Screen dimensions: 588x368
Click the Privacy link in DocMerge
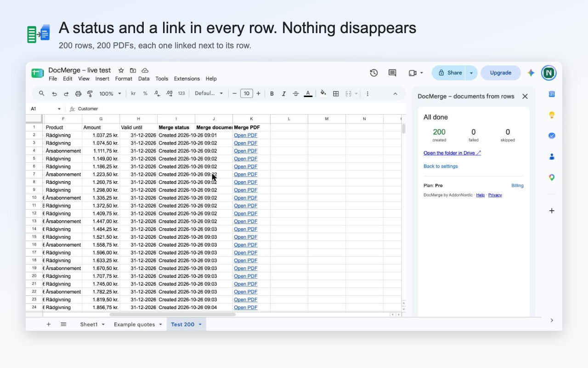pyautogui.click(x=495, y=195)
